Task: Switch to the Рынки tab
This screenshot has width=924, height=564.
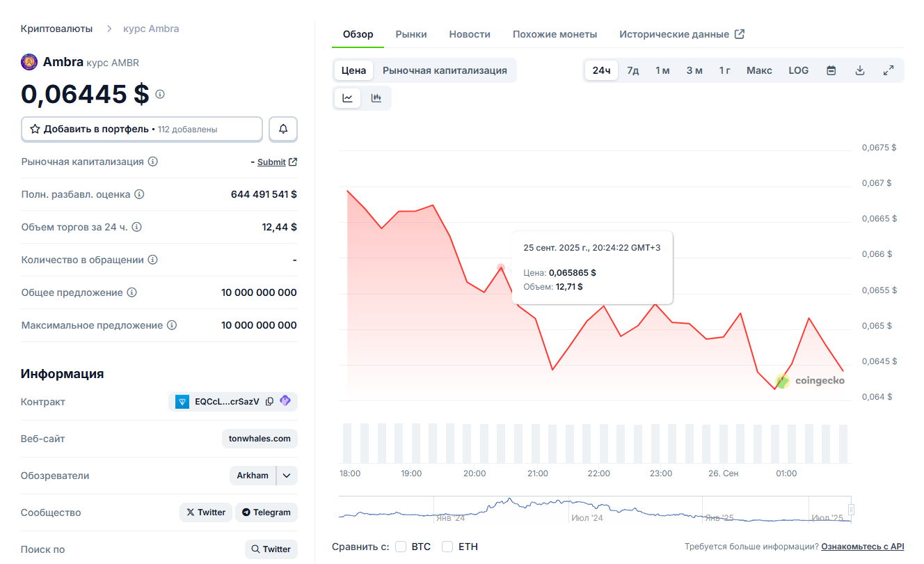Action: click(x=411, y=34)
